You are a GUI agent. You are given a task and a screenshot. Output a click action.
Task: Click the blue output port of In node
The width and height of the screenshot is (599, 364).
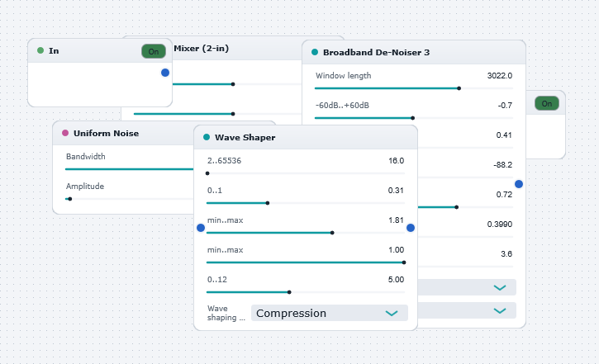point(165,73)
